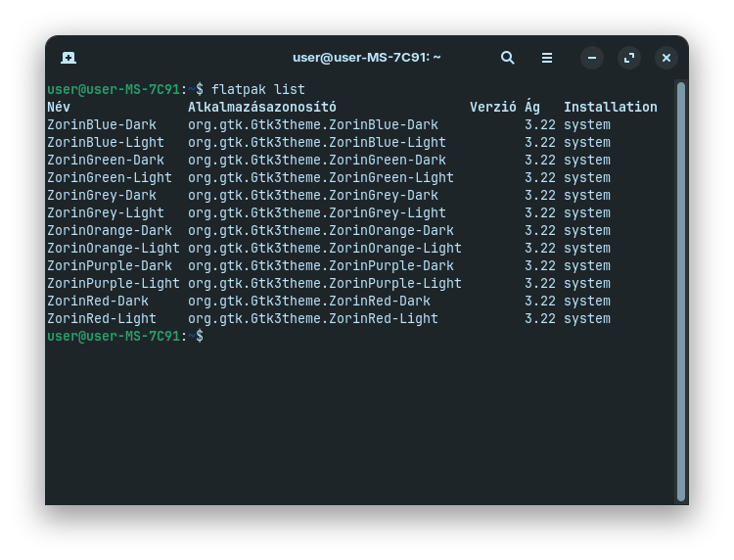Click the 'Név' column header
This screenshot has height=560, width=734.
59,107
